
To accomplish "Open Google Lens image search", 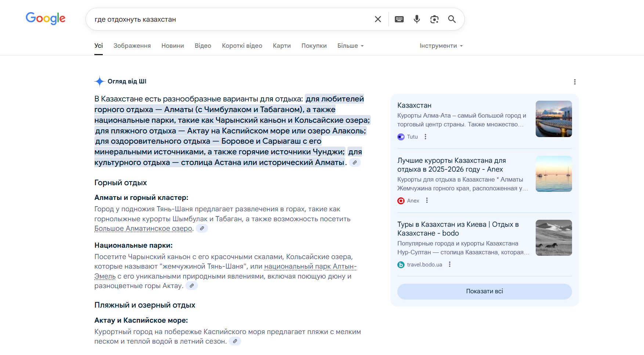I will pos(434,19).
